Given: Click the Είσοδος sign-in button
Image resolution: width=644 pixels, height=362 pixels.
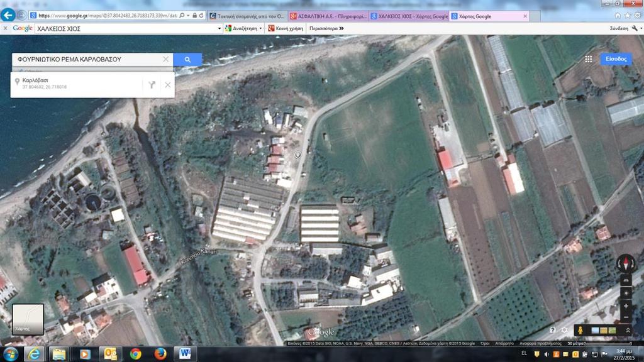Looking at the screenshot, I should coord(616,59).
